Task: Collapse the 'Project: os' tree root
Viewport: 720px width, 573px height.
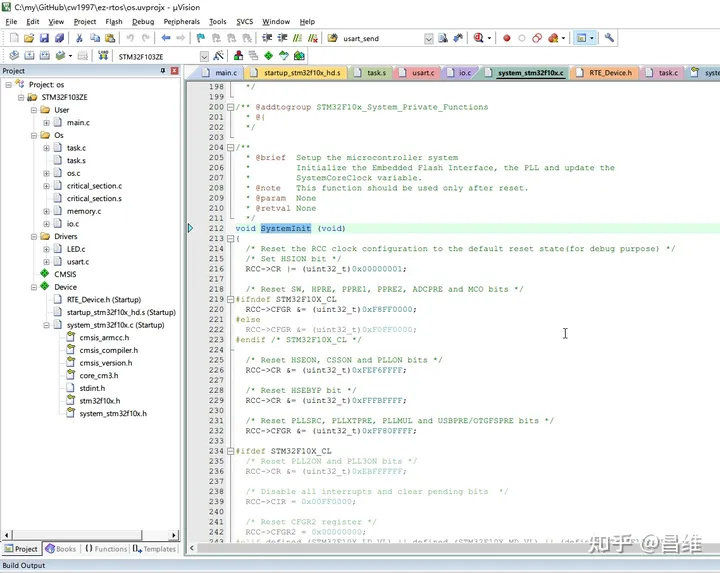Action: pyautogui.click(x=8, y=85)
